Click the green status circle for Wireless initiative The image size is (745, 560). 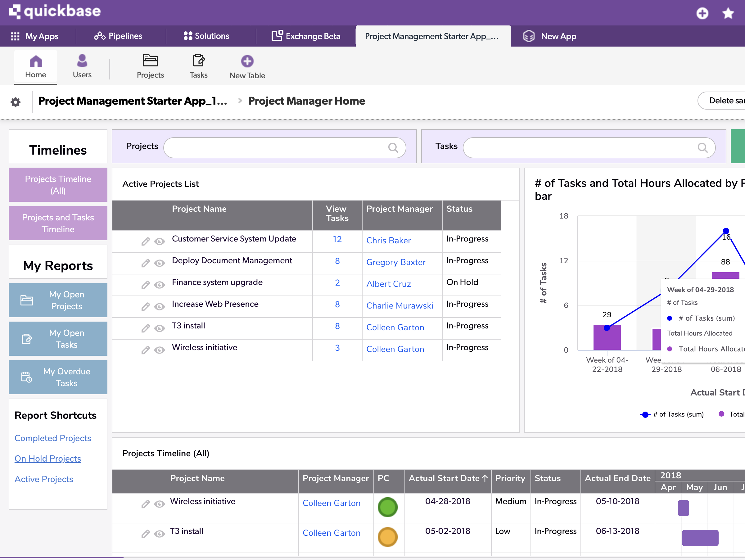(x=388, y=508)
